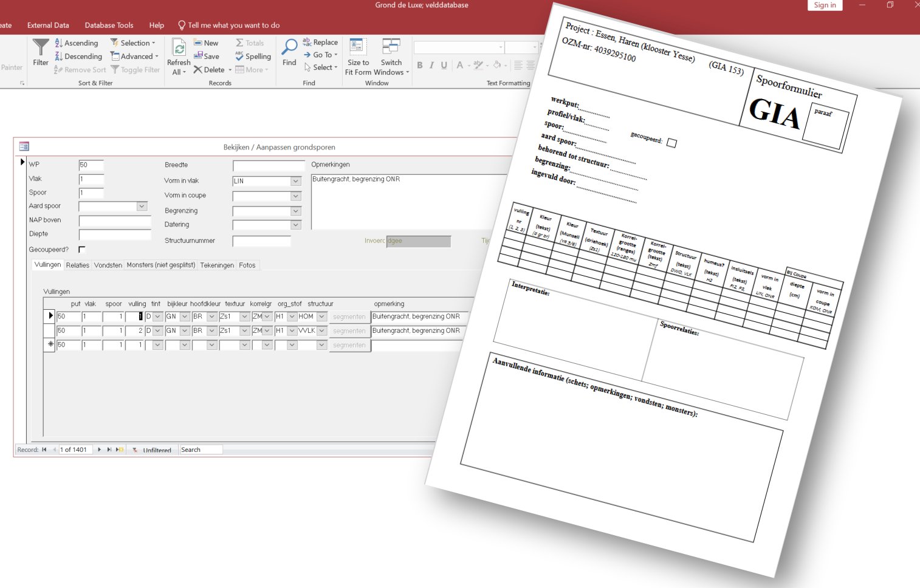Expand the Datering combo box

(x=295, y=225)
